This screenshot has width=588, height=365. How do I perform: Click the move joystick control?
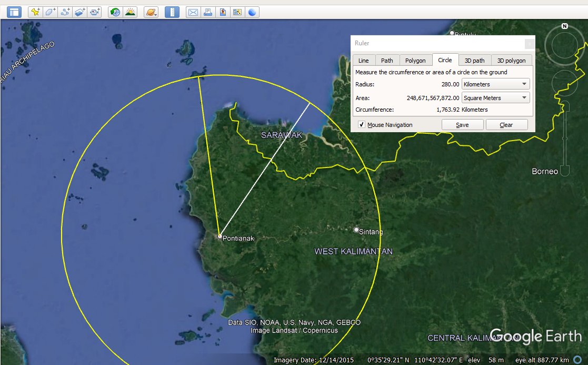564,83
